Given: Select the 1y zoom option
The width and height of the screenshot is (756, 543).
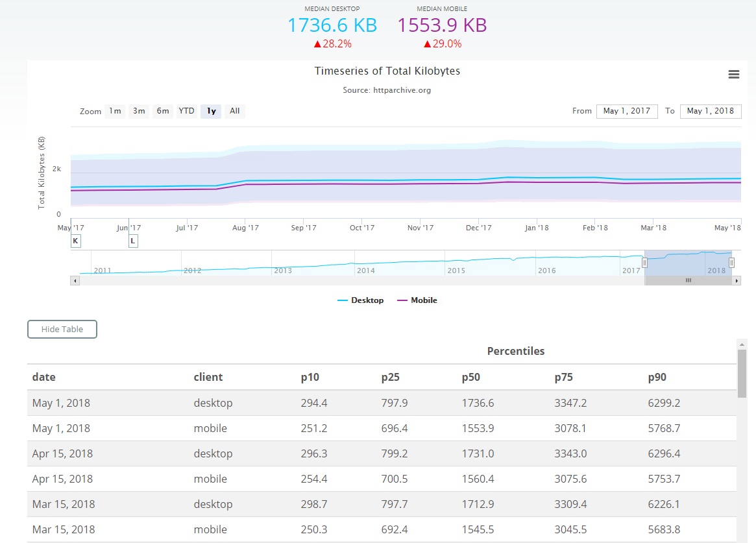Looking at the screenshot, I should 211,111.
